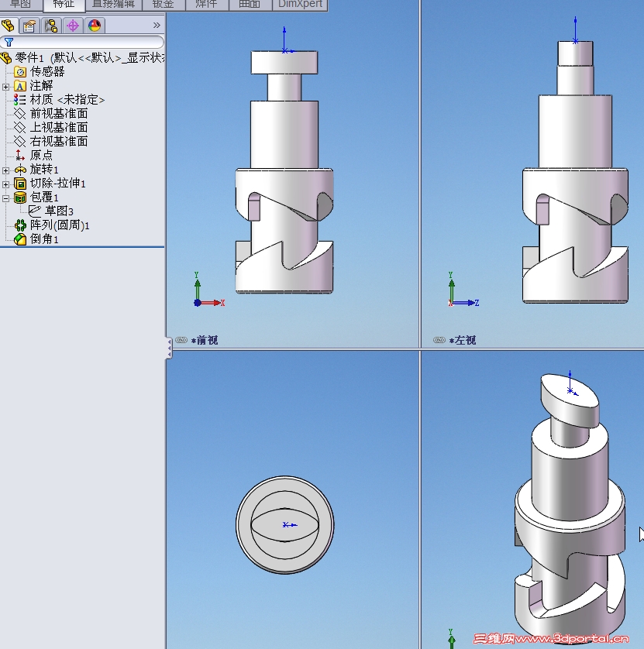Click the 草图3 sketch icon
The height and width of the screenshot is (649, 644).
point(35,211)
